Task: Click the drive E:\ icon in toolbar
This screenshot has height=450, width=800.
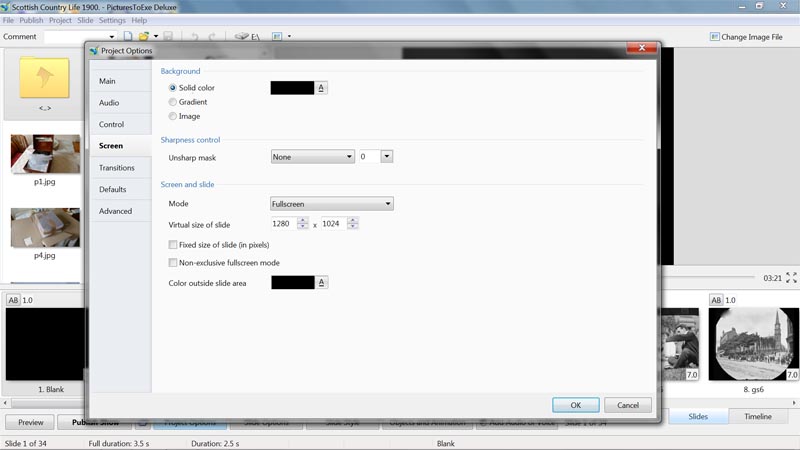Action: tap(247, 37)
